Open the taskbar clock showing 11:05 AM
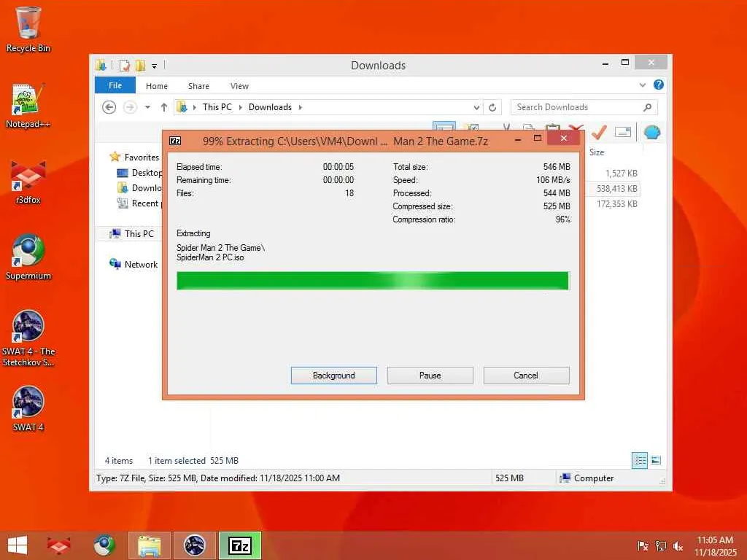This screenshot has width=747, height=560. (715, 545)
